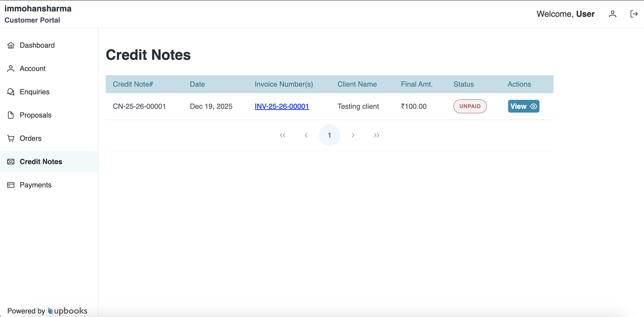The image size is (644, 317).
Task: Click the Account person icon in sidebar
Action: click(x=11, y=68)
